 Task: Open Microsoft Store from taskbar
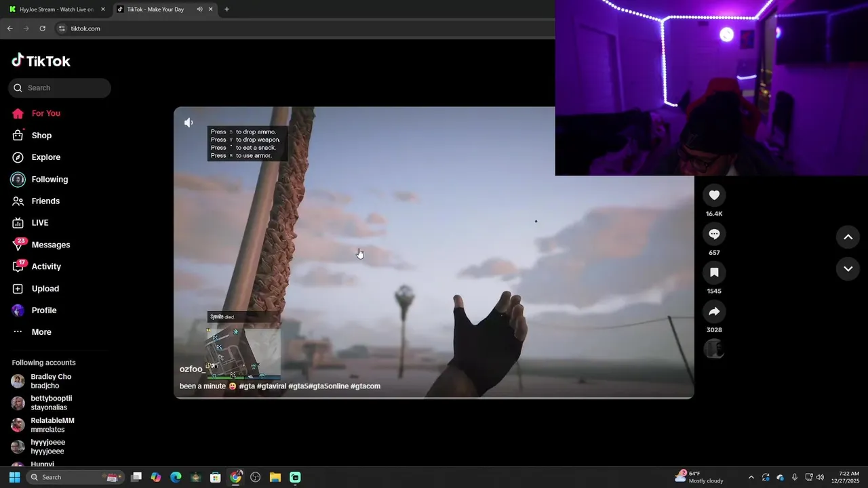tap(216, 477)
